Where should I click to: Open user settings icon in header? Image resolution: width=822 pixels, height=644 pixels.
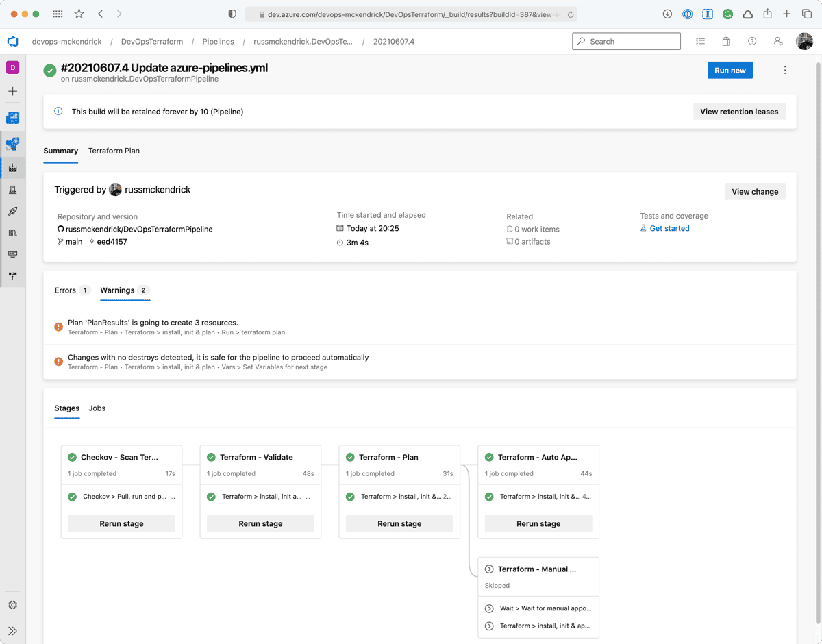pyautogui.click(x=778, y=42)
